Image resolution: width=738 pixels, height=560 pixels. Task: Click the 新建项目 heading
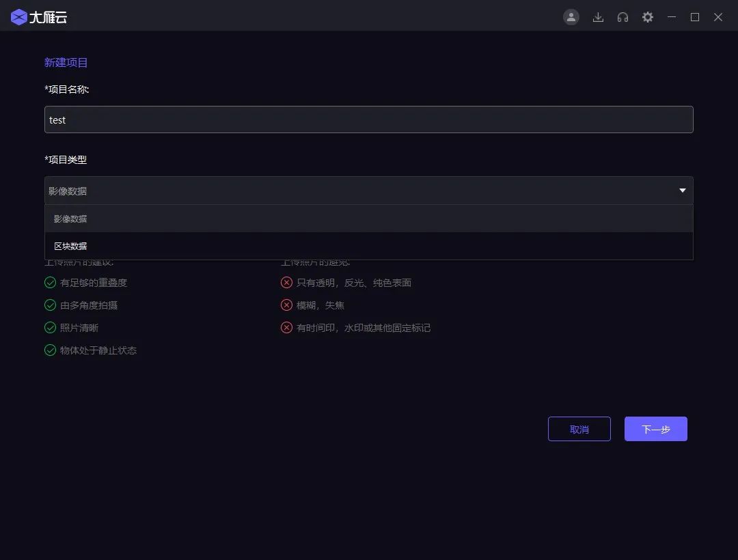pos(66,63)
